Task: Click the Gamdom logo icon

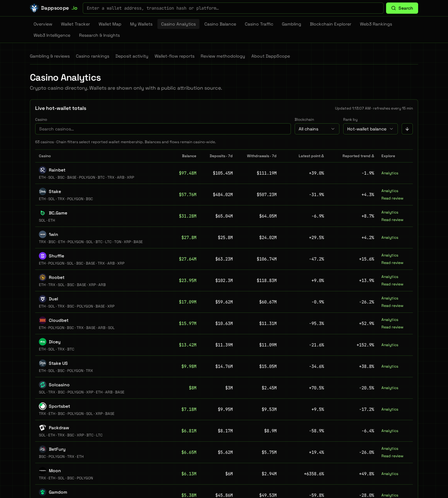Action: coord(43,492)
